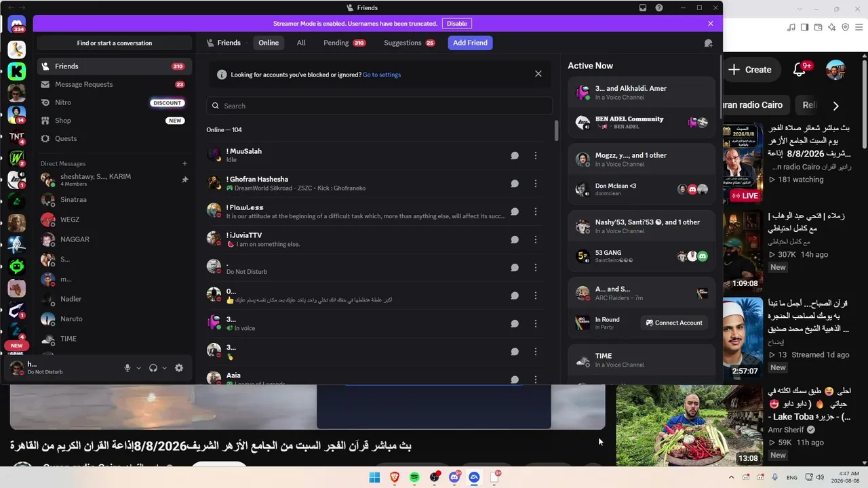
Task: Open Nitro page
Action: pos(115,102)
